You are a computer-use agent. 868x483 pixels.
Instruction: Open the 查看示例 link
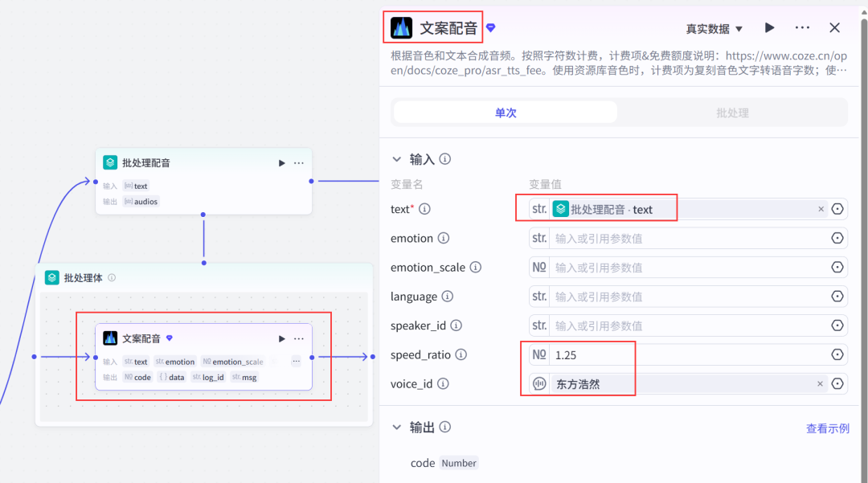(x=828, y=428)
